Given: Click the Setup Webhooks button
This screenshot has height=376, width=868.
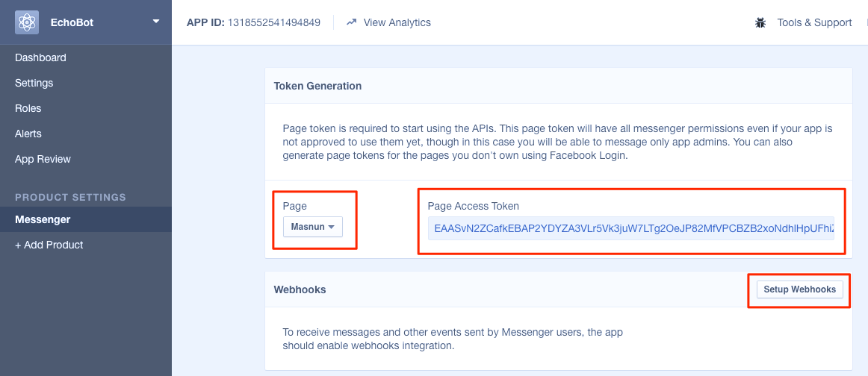Looking at the screenshot, I should (799, 289).
